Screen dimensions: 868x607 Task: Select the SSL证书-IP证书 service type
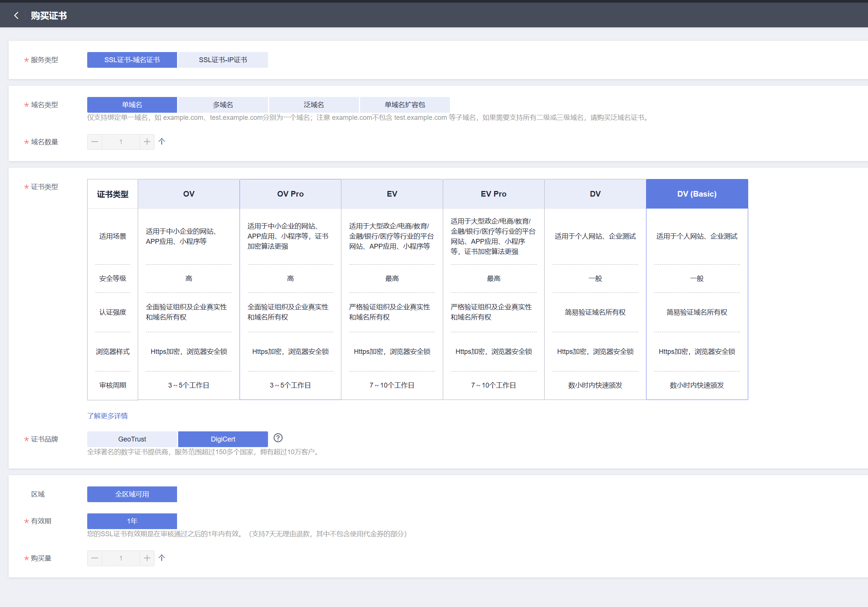[x=223, y=60]
